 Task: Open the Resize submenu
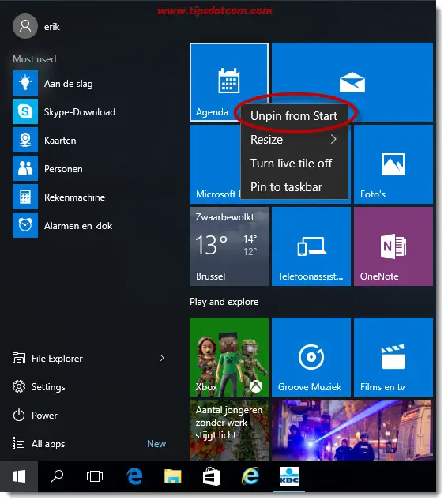pyautogui.click(x=294, y=140)
